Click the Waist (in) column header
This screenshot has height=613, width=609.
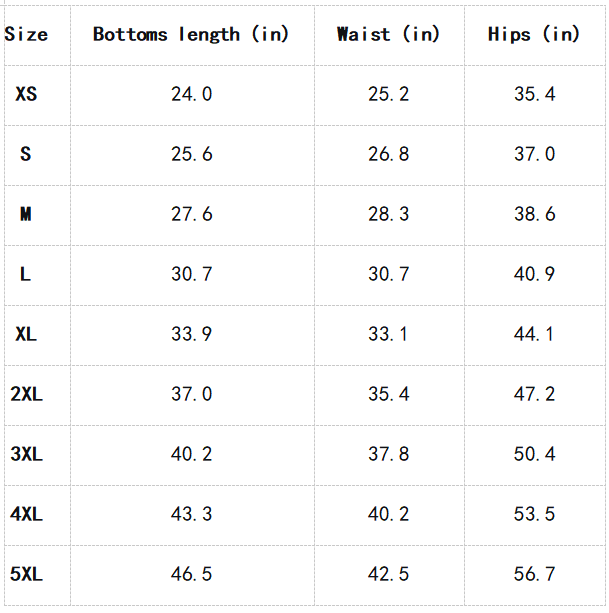point(389,34)
